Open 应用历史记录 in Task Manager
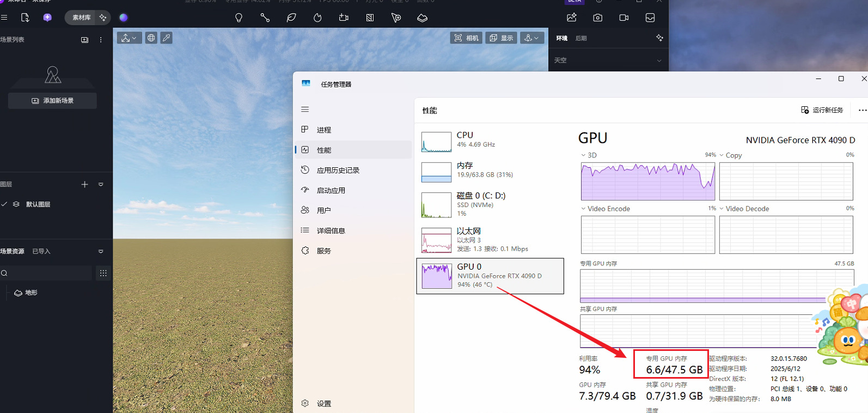This screenshot has height=413, width=868. click(353, 170)
